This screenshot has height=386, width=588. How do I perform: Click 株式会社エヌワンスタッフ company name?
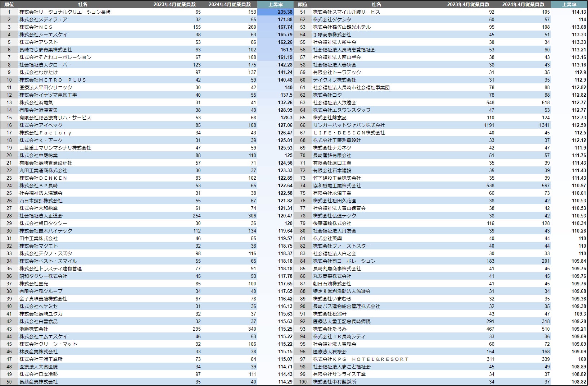pos(342,110)
